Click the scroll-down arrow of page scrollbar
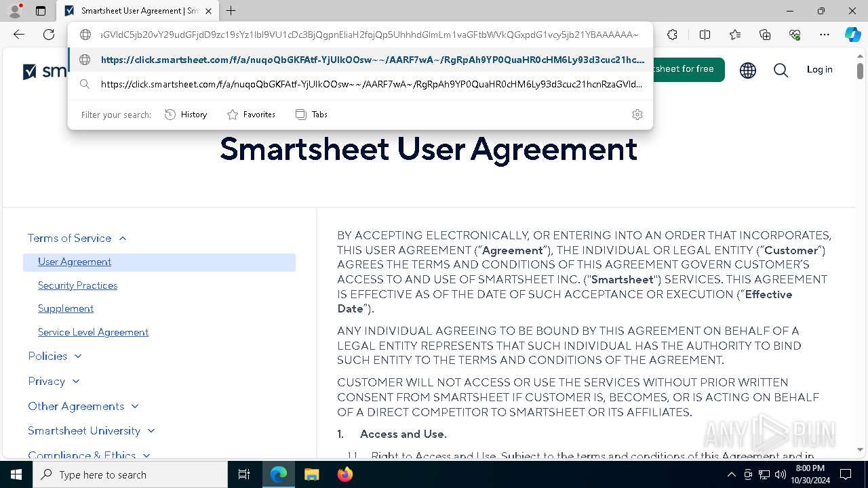868x488 pixels. point(860,449)
